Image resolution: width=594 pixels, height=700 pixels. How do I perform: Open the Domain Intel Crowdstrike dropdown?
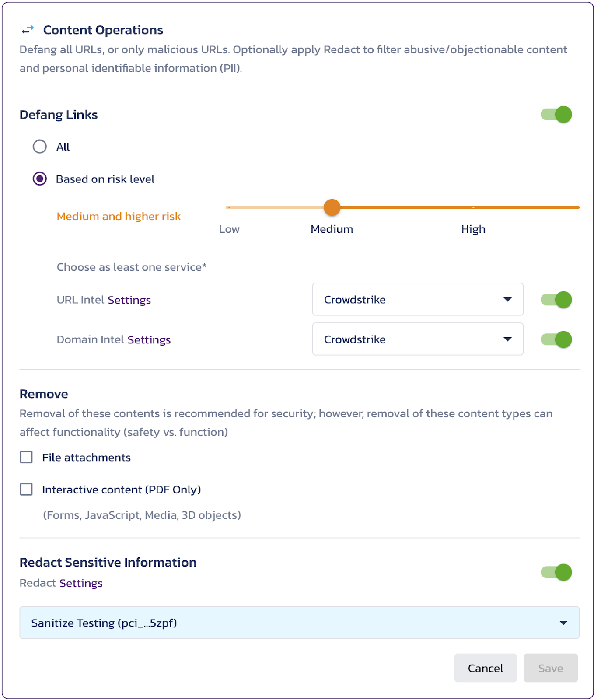[x=418, y=339]
